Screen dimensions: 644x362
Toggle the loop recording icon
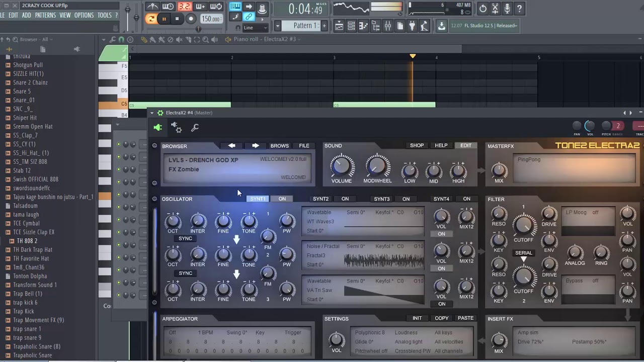coord(216,7)
